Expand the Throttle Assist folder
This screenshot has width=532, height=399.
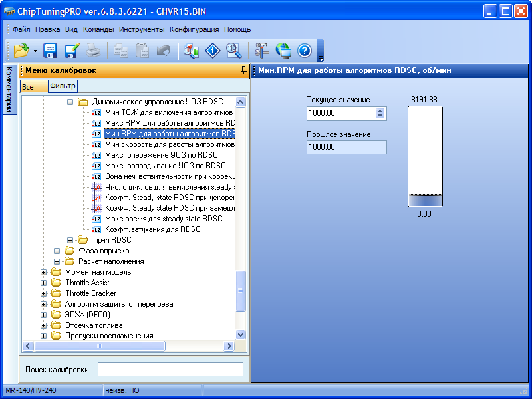pos(44,283)
